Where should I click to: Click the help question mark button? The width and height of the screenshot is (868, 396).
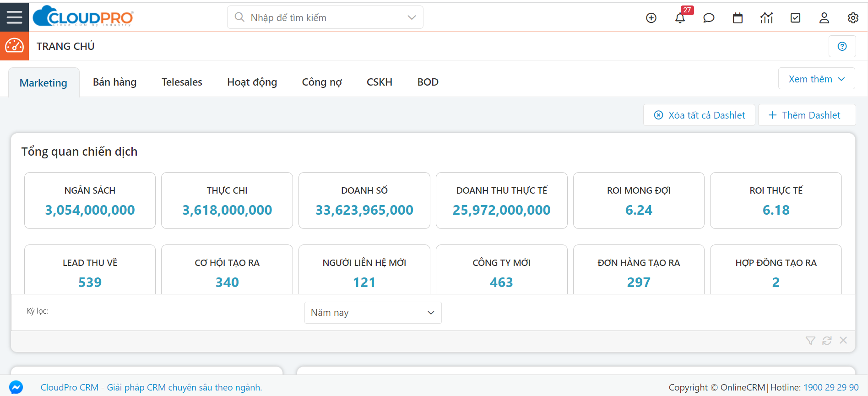click(842, 46)
